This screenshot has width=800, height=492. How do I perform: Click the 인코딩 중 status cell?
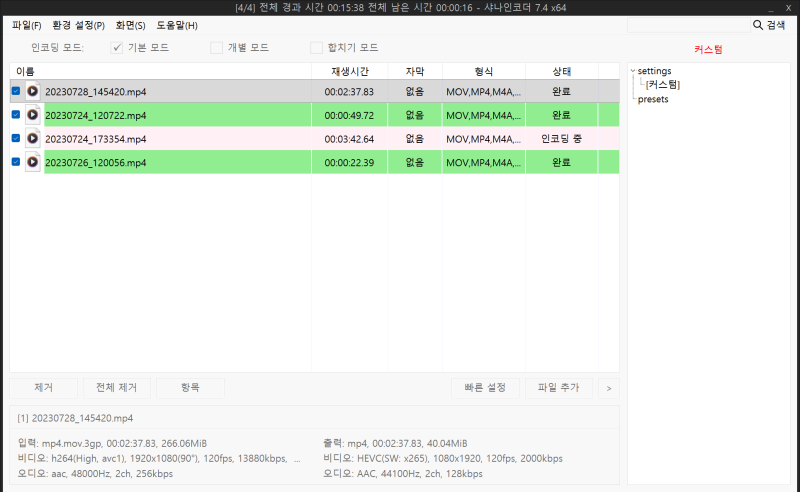561,138
